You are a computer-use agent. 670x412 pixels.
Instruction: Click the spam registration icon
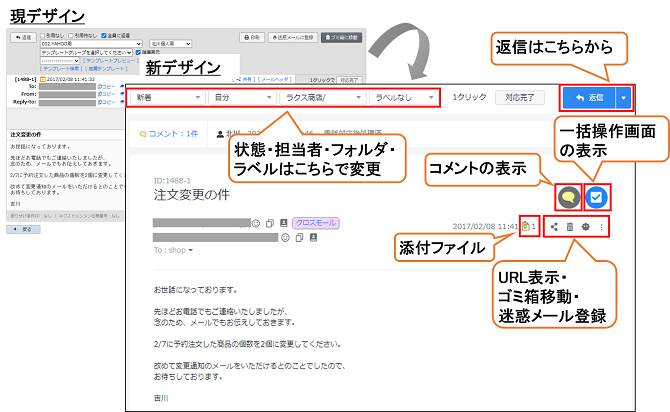(x=586, y=227)
